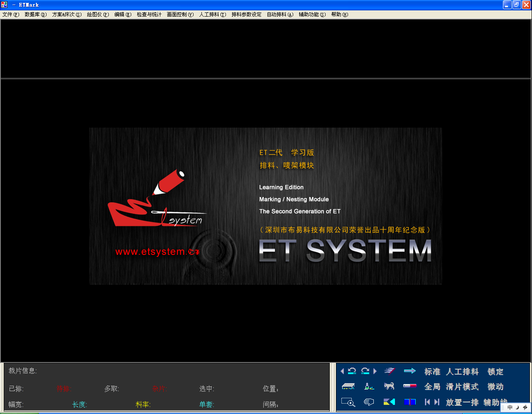The width and height of the screenshot is (532, 414).
Task: Click the red 杂片 status label
Action: 160,389
